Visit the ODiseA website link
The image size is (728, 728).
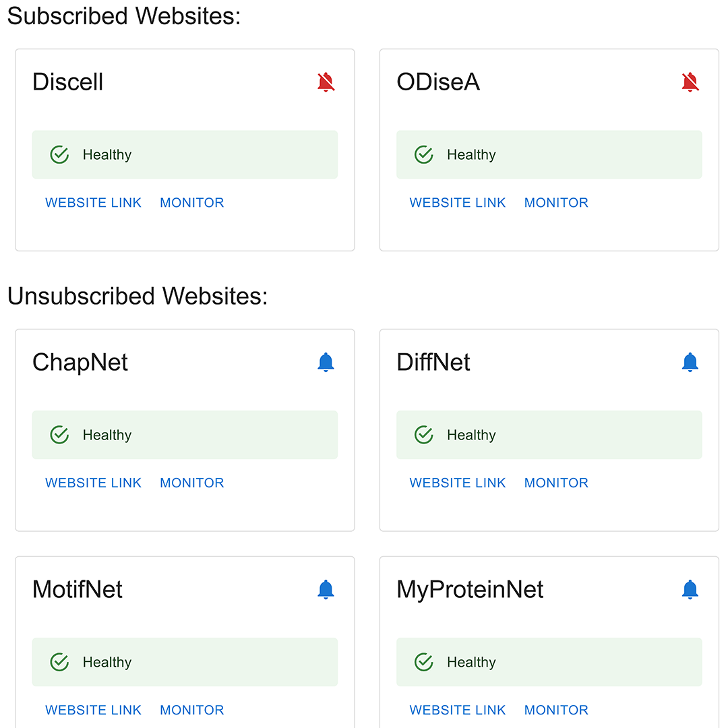point(458,203)
